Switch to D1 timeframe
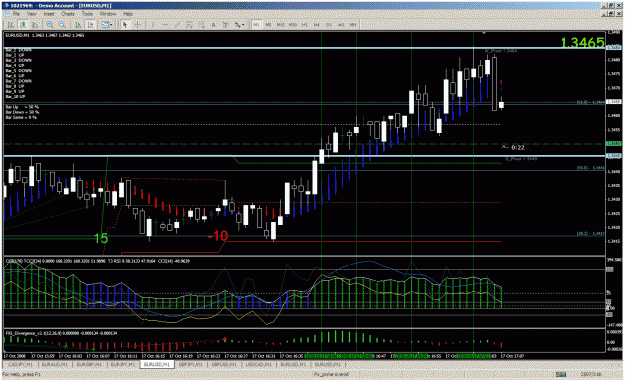 [x=329, y=25]
